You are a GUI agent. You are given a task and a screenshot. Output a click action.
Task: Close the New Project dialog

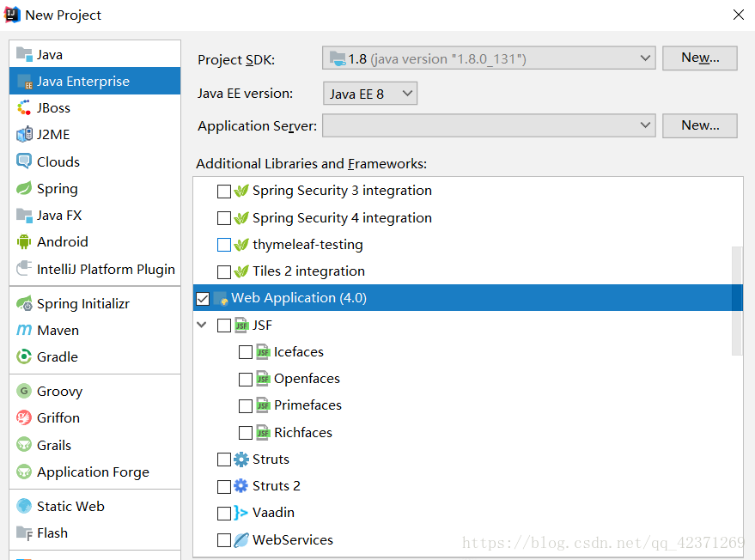[738, 15]
